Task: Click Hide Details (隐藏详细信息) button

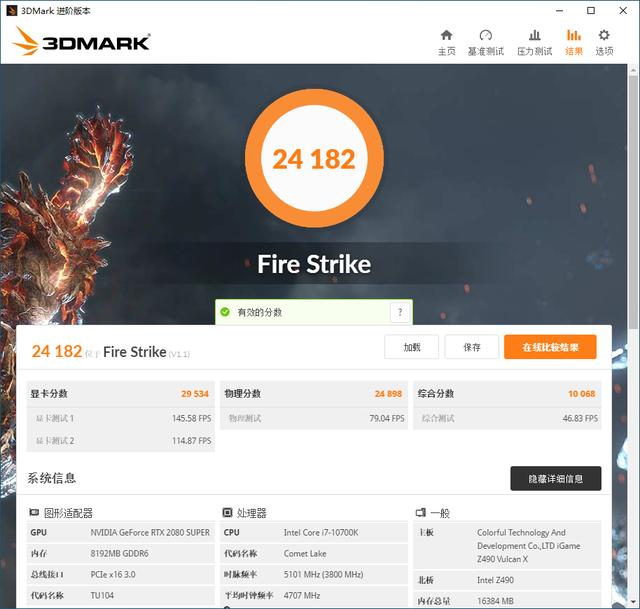Action: pyautogui.click(x=556, y=478)
